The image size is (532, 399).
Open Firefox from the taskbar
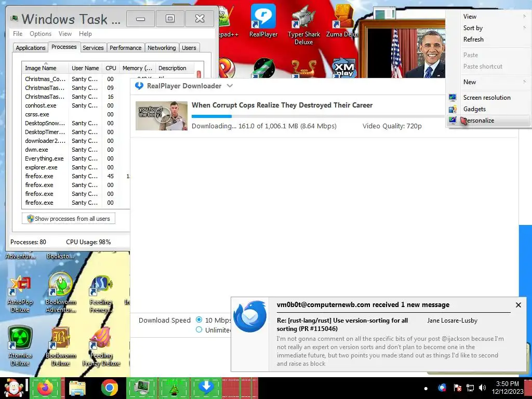[x=46, y=388]
